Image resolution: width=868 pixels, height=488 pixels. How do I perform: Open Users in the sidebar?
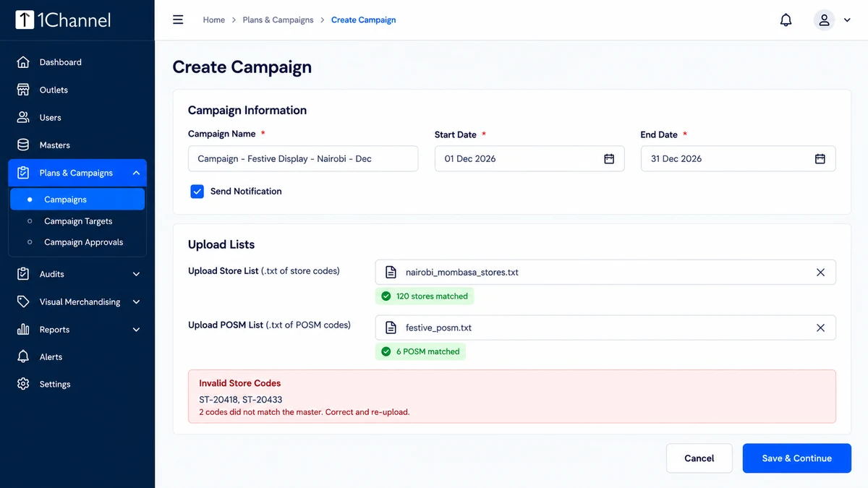tap(77, 117)
